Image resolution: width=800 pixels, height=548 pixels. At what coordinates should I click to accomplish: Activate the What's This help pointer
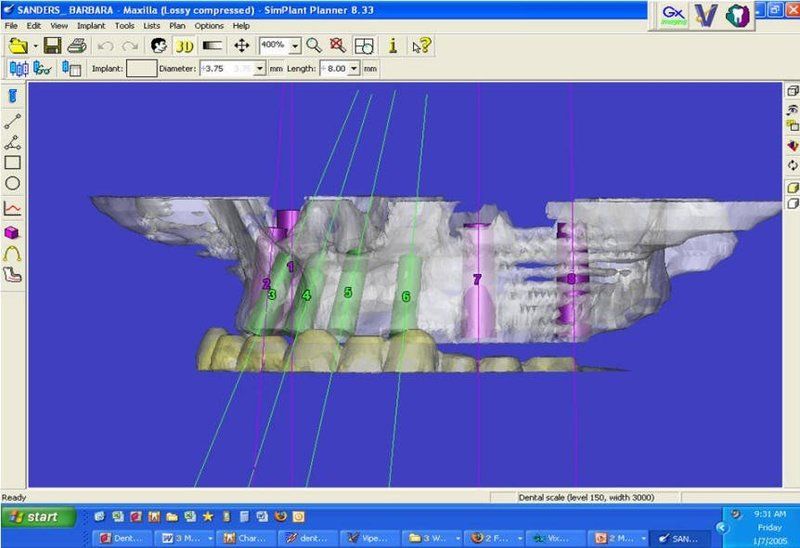click(x=421, y=46)
